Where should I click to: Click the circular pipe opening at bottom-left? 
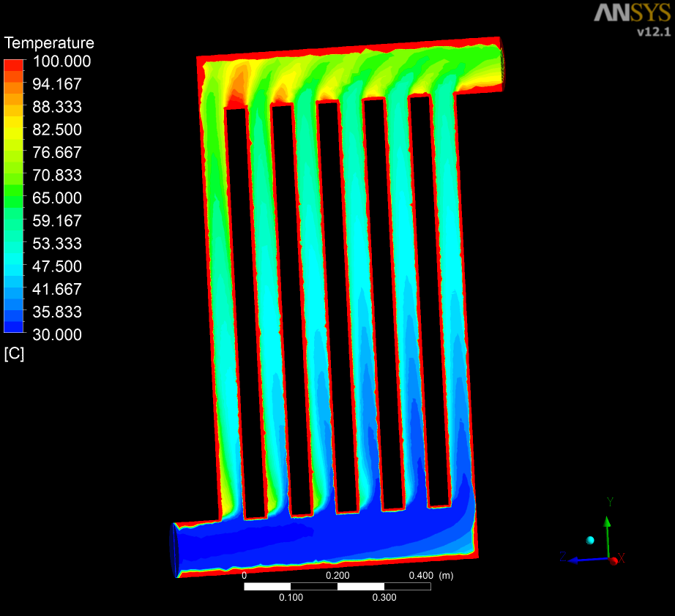pyautogui.click(x=175, y=549)
